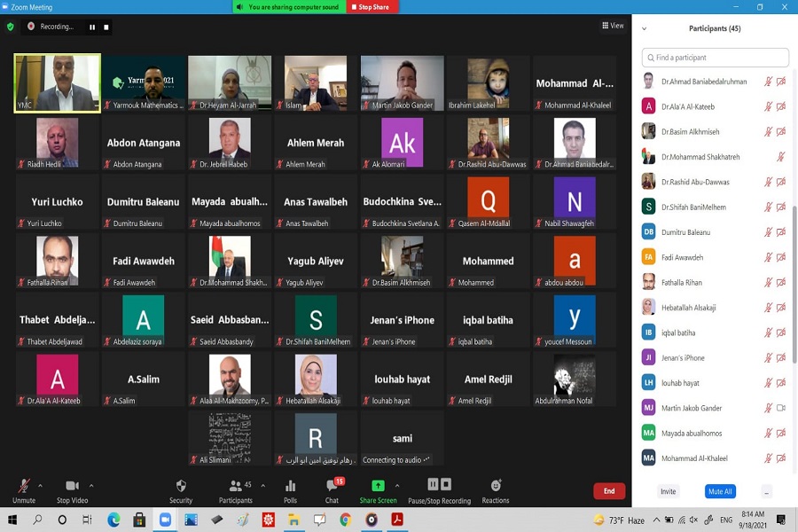Click the green Share Screen icon
Image resolution: width=798 pixels, height=532 pixels.
(378, 486)
